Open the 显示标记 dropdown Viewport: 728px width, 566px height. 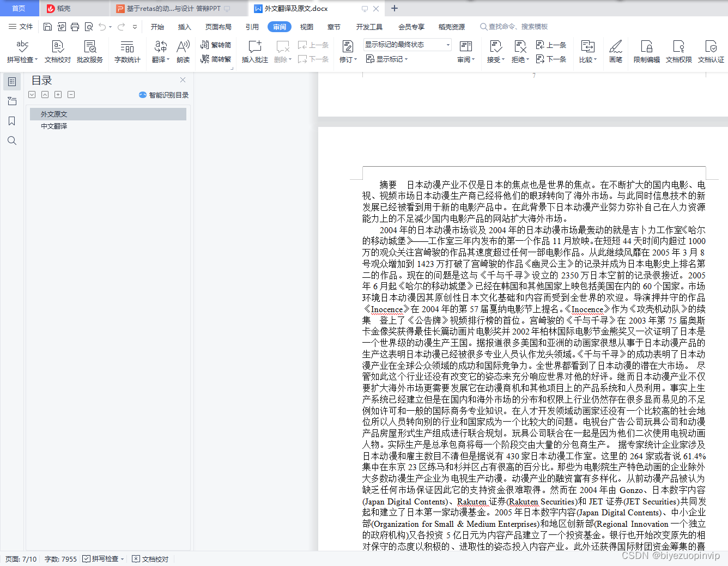pos(387,59)
